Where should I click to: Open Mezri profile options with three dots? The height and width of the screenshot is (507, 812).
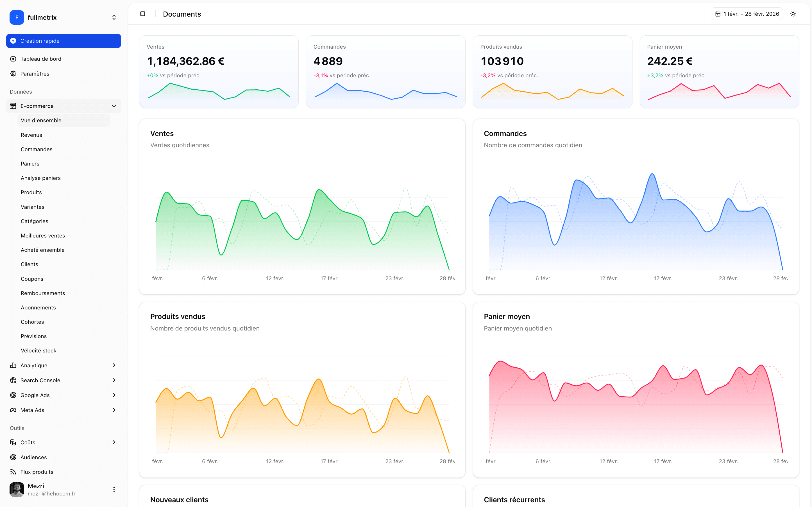[x=114, y=489]
